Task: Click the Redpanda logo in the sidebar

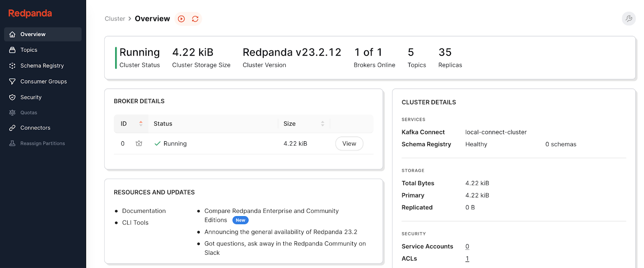Action: [30, 13]
